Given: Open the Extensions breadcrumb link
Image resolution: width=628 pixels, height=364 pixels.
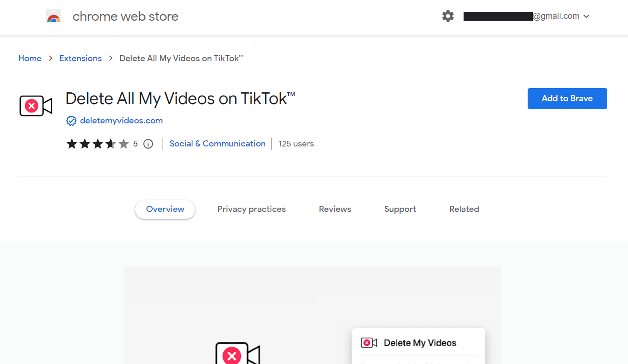Looking at the screenshot, I should (81, 58).
